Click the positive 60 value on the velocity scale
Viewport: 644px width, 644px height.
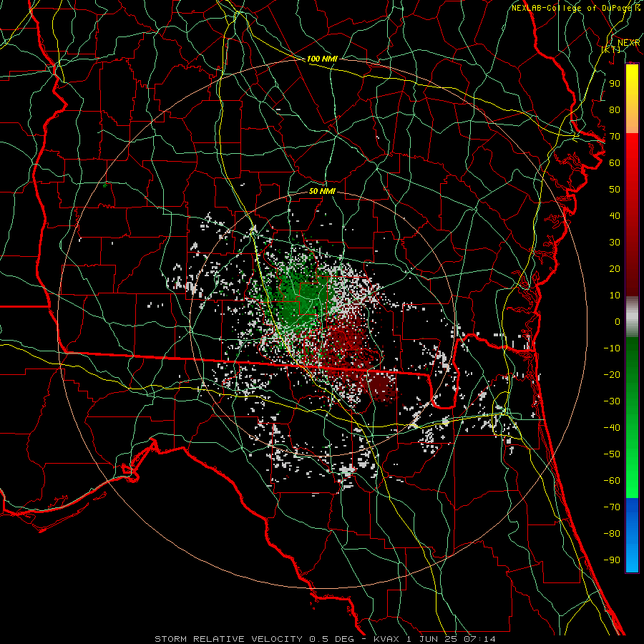615,162
